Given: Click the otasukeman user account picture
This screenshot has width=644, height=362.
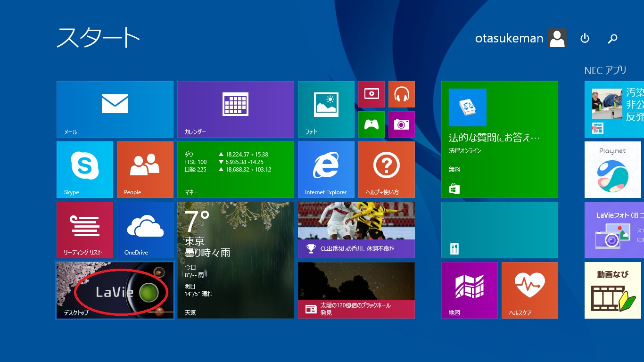Looking at the screenshot, I should [x=557, y=38].
